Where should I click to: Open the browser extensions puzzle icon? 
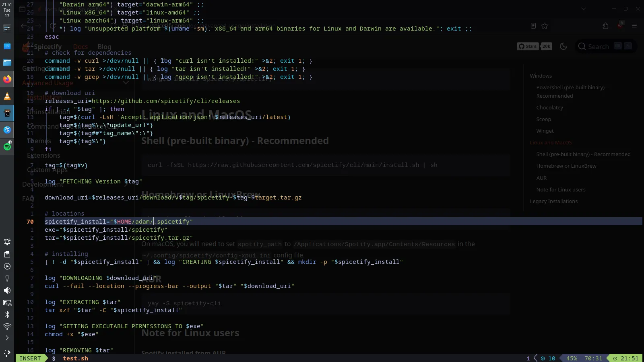pyautogui.click(x=606, y=26)
